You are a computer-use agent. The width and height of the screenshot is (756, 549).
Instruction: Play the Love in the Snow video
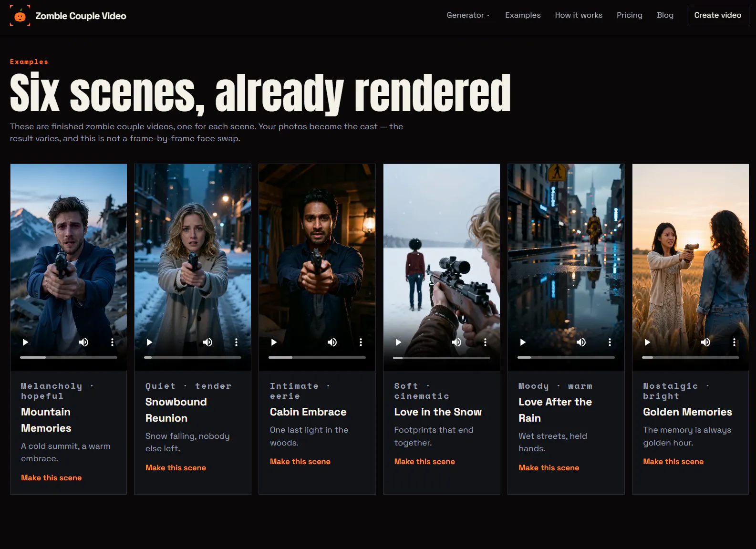point(398,342)
